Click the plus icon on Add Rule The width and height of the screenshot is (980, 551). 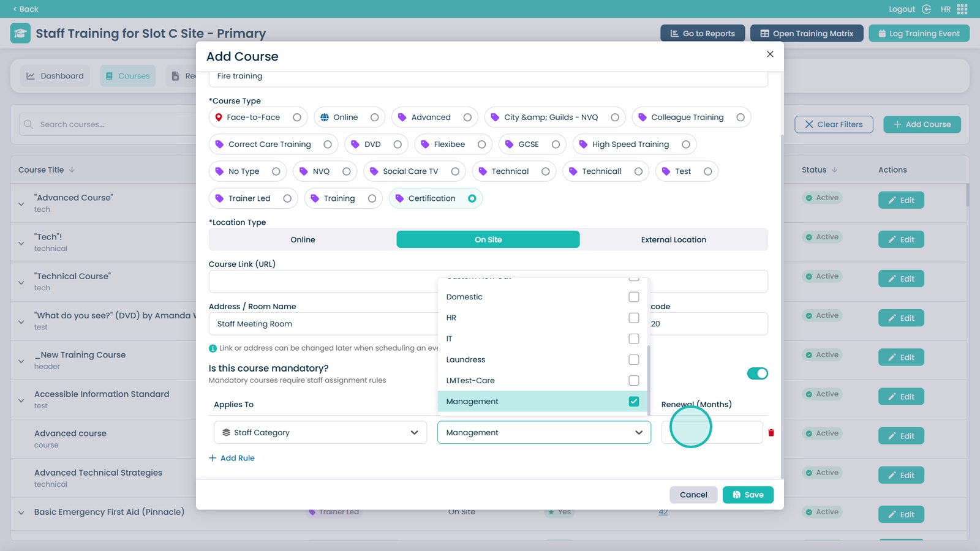pyautogui.click(x=213, y=458)
